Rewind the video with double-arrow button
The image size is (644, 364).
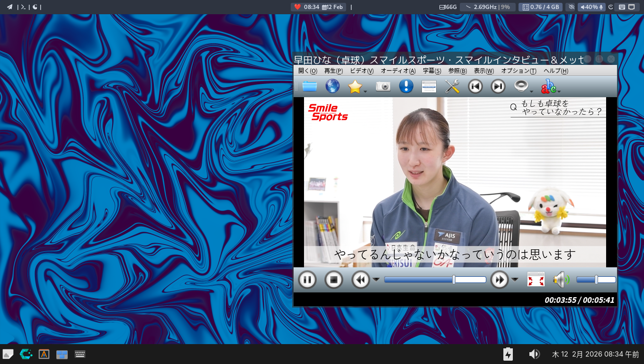361,280
